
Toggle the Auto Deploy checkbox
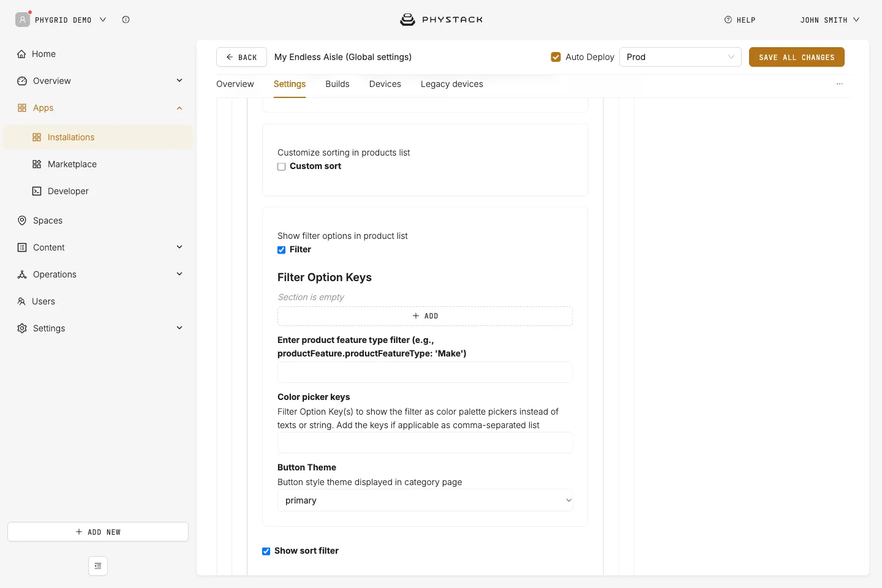pos(556,57)
